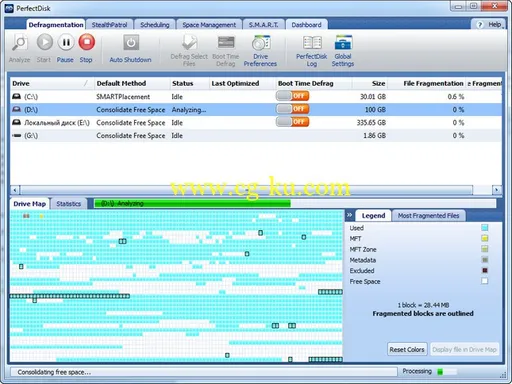Click the MFT Zone color swatch

pyautogui.click(x=485, y=249)
